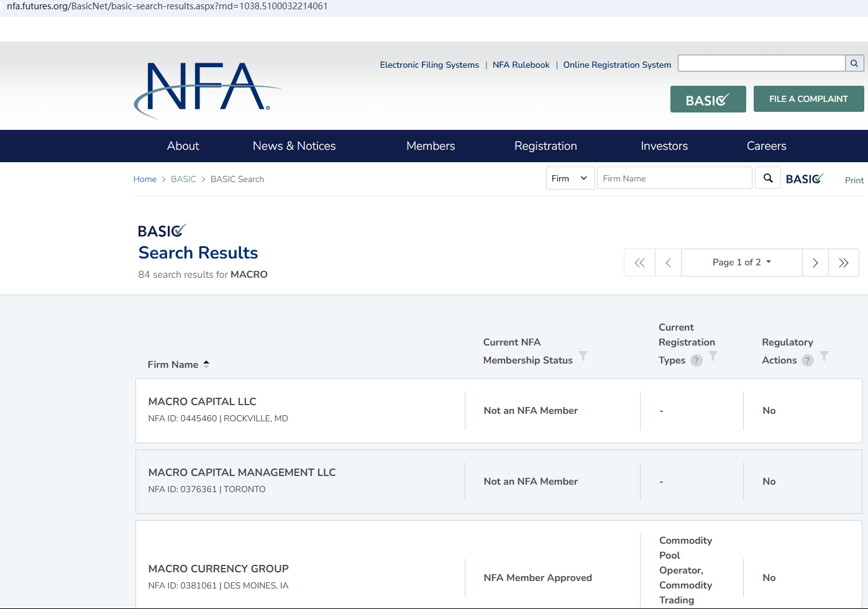Viewport: 868px width, 609px height.
Task: Open the Page 1 of 2 dropdown
Action: (741, 262)
